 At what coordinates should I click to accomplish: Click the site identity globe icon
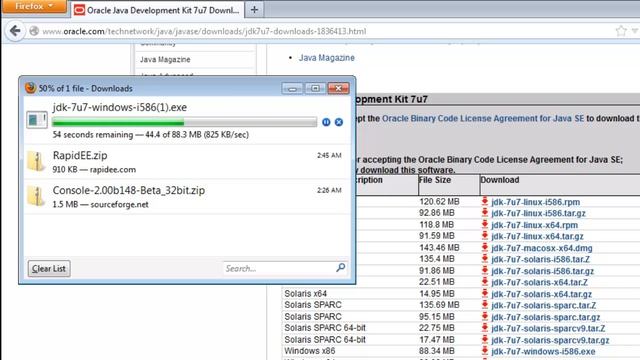click(34, 31)
